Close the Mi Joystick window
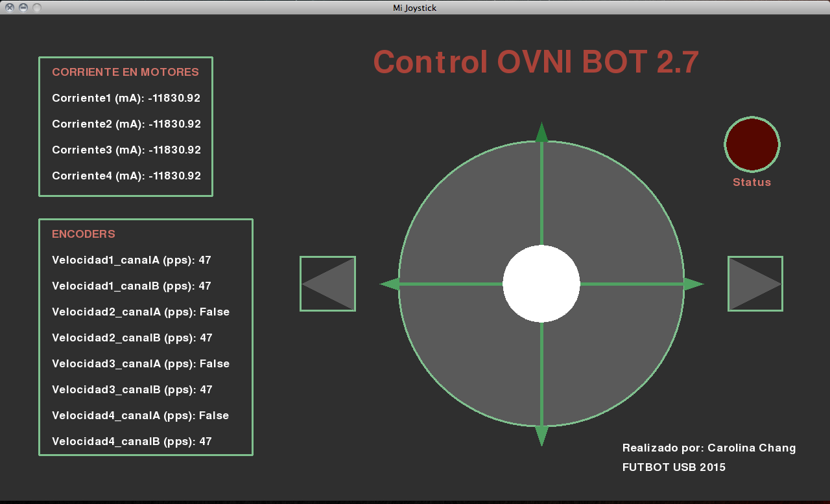Viewport: 830px width, 504px height. pyautogui.click(x=10, y=8)
